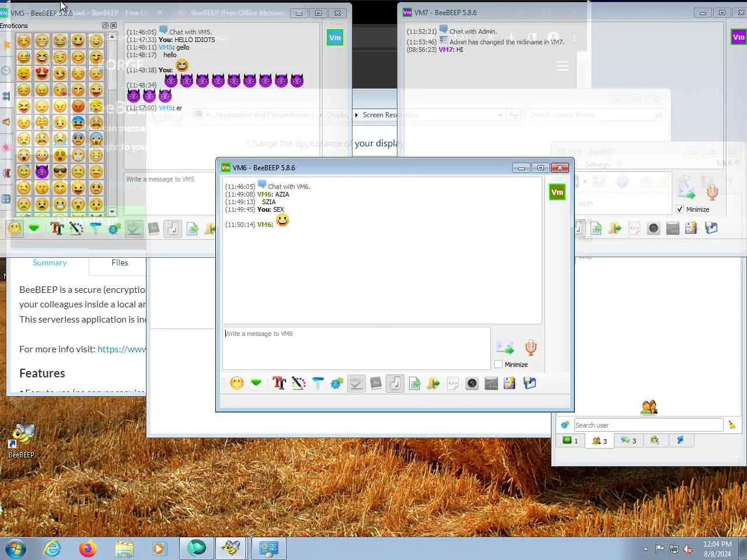Switch to users tab showing 3
The image size is (747, 560).
coord(599,440)
